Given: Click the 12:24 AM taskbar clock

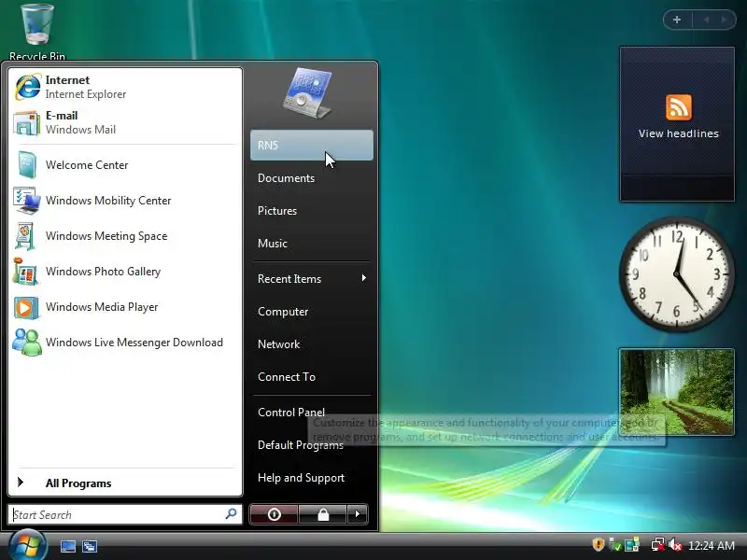Looking at the screenshot, I should click(x=712, y=545).
